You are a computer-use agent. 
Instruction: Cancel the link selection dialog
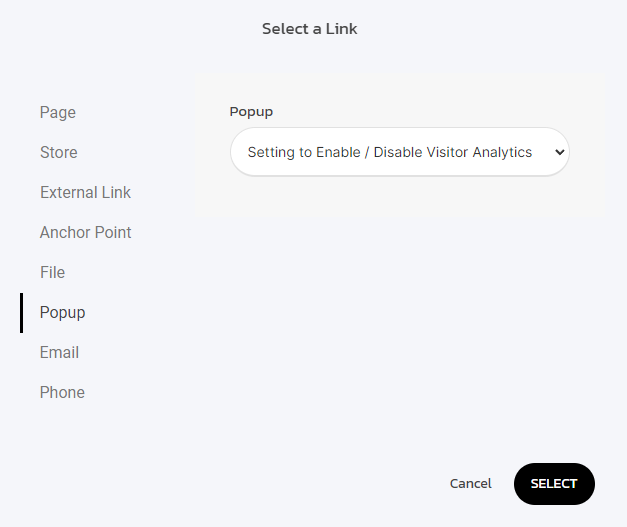coord(470,483)
